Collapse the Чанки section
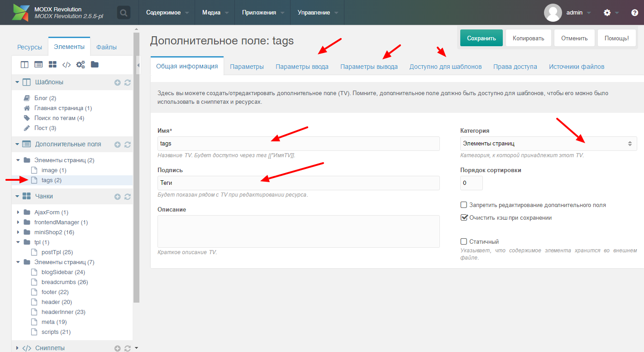644x352 pixels. [x=17, y=197]
